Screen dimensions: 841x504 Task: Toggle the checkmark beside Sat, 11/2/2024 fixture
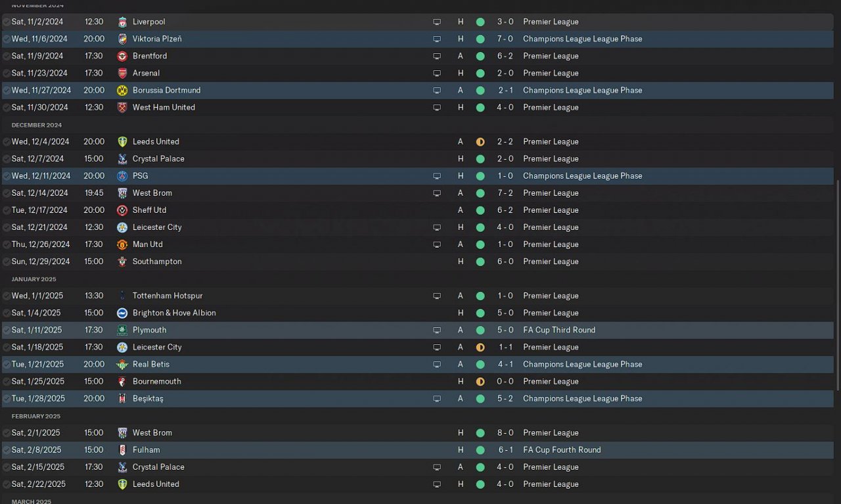pos(6,22)
